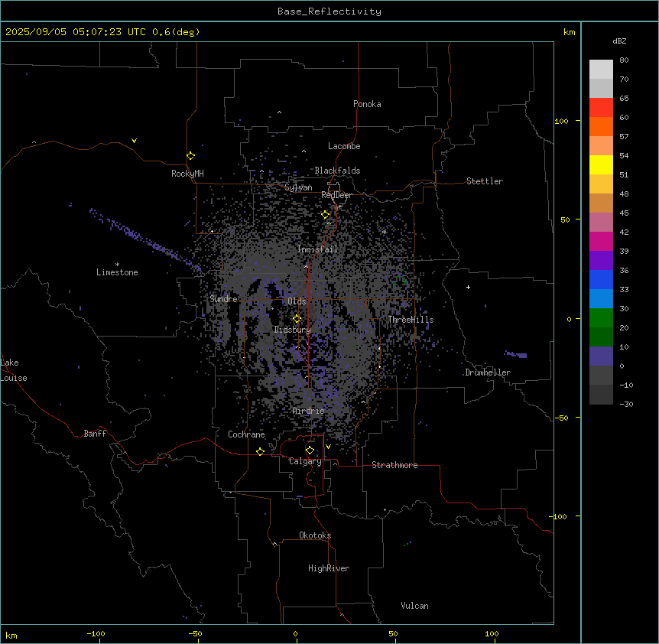
Task: Click the Airdrie city label
Action: pos(308,411)
